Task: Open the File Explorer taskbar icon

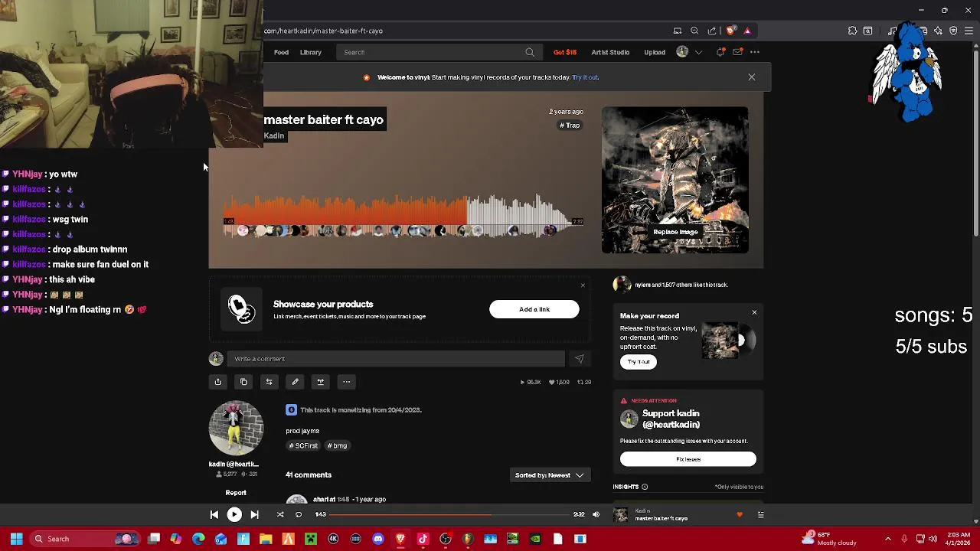Action: click(x=266, y=539)
